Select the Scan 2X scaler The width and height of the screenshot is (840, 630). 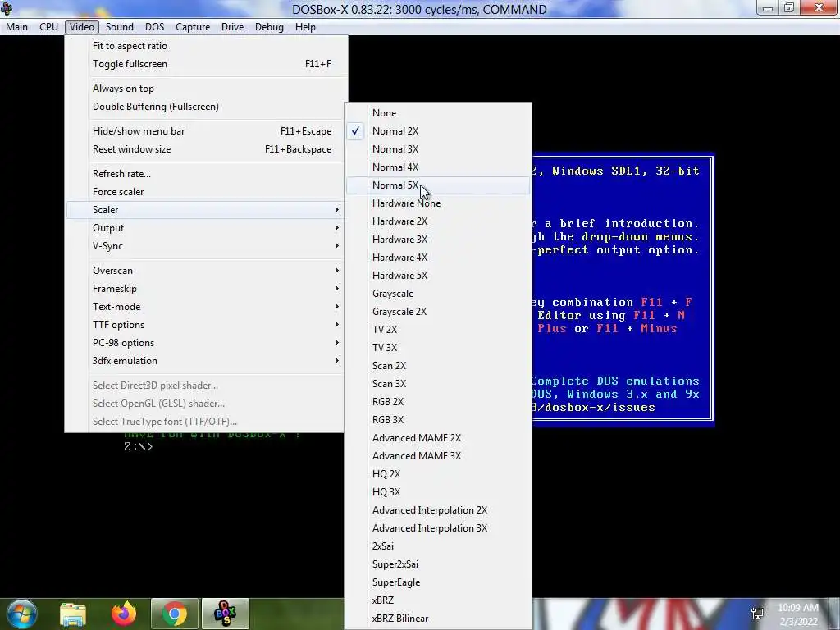click(x=438, y=366)
